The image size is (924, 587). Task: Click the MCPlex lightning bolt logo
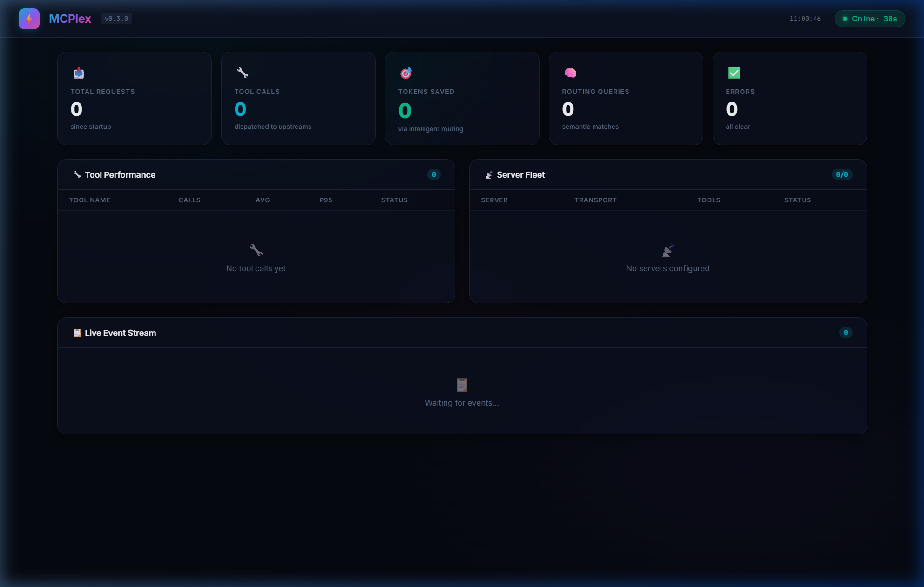point(29,19)
